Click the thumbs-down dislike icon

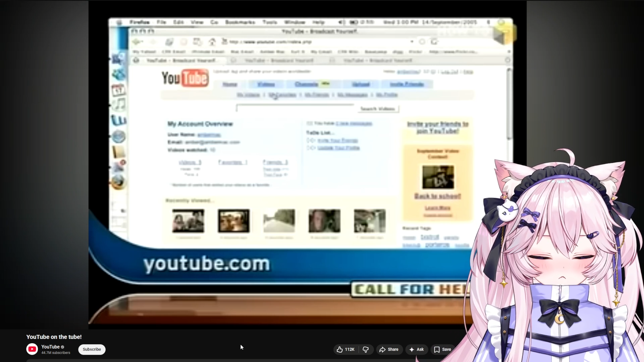(x=366, y=349)
